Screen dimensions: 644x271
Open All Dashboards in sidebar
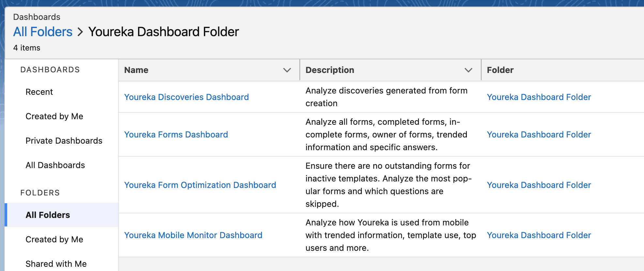[55, 165]
